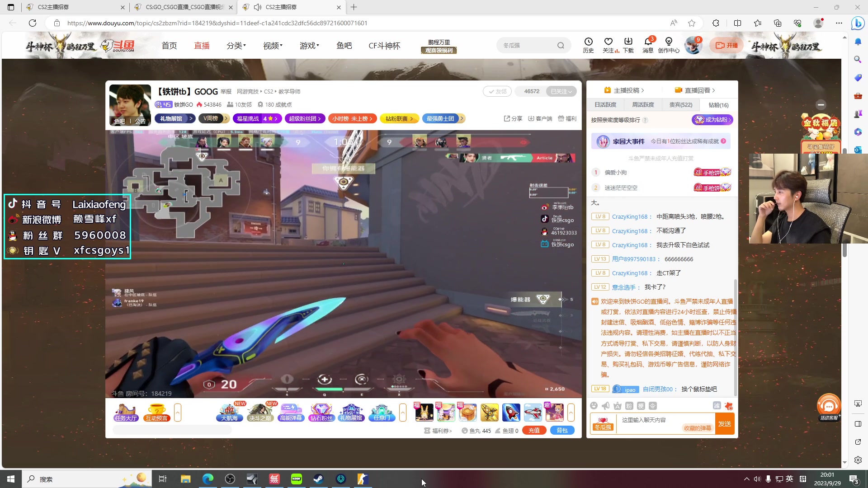Click the 成为钻粉 button
868x488 pixels.
712,120
